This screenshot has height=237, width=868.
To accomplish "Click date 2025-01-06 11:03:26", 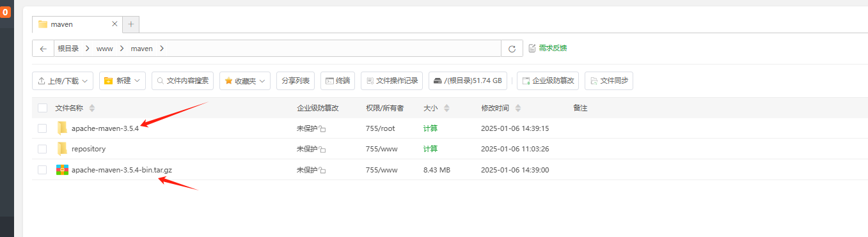I will 515,149.
